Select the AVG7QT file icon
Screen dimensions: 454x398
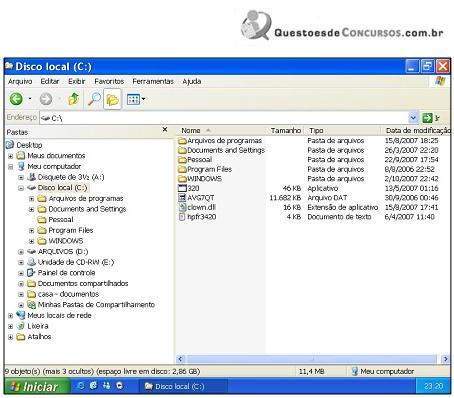coord(182,198)
